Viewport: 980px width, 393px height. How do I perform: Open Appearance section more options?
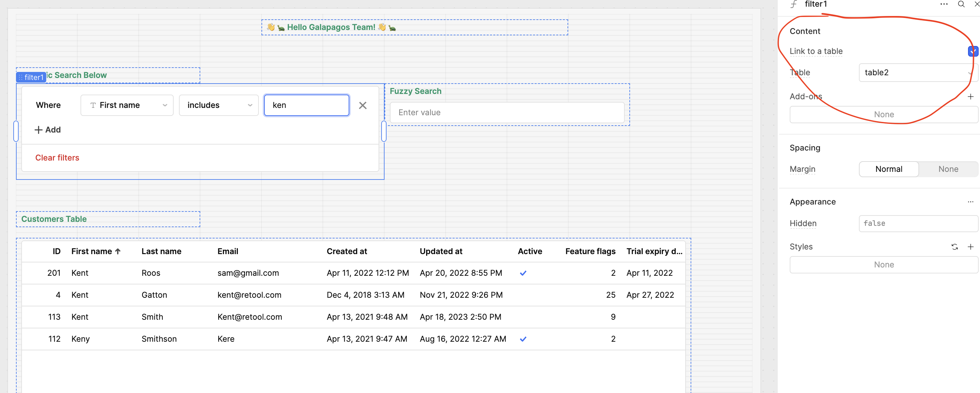tap(970, 202)
